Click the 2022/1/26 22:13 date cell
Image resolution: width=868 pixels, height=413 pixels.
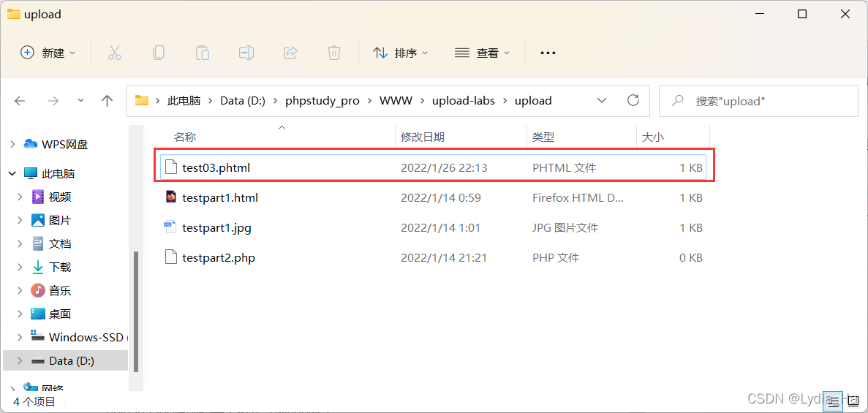[444, 167]
